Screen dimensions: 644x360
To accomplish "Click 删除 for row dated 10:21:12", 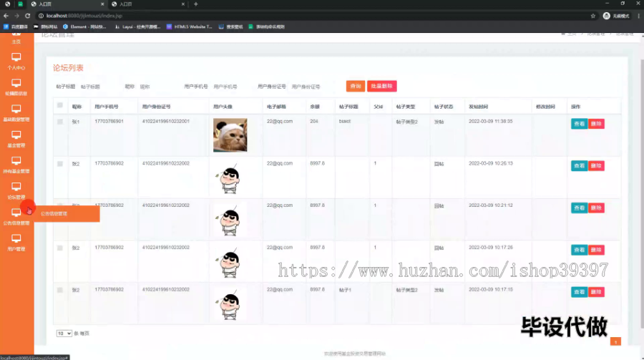I will (596, 208).
